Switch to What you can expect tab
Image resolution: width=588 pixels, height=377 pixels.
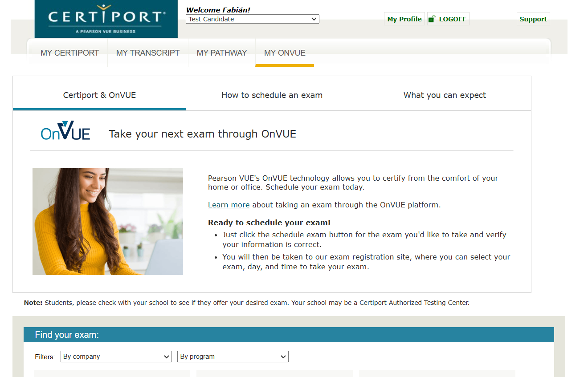[445, 95]
